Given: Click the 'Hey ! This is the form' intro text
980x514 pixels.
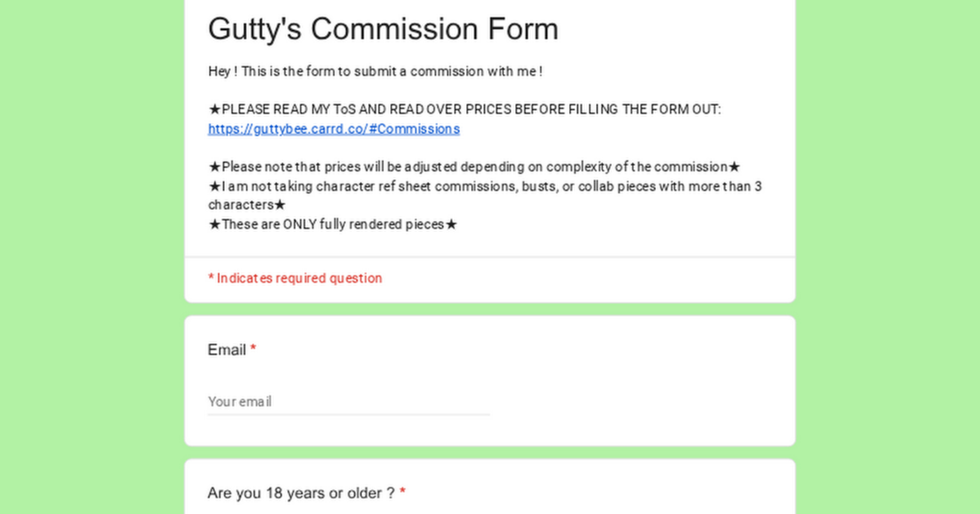Looking at the screenshot, I should pyautogui.click(x=375, y=71).
